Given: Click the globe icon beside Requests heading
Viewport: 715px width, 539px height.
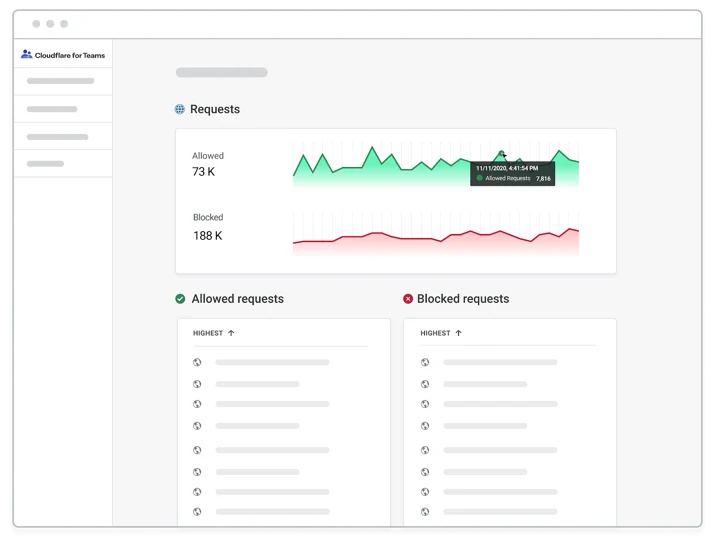Looking at the screenshot, I should (x=180, y=109).
